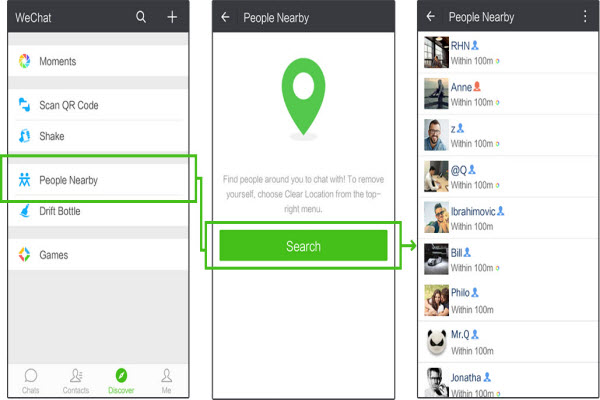The image size is (600, 400).
Task: Click the red female icon beside Anne
Action: coord(477,87)
